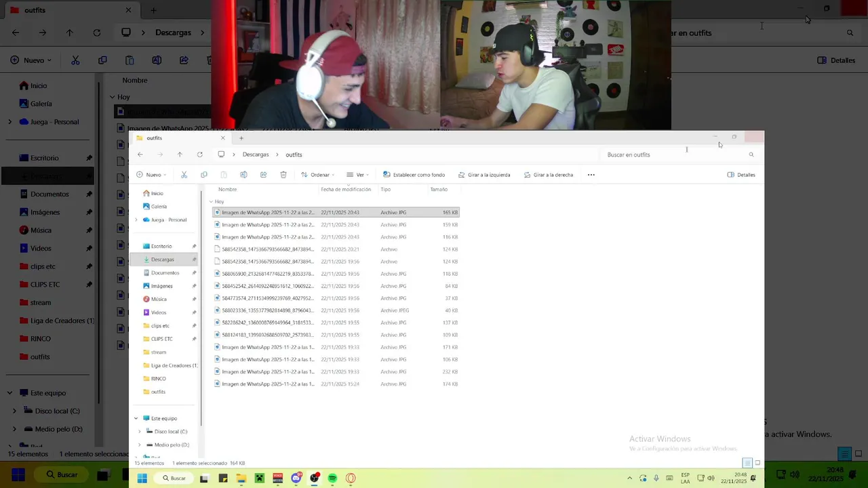Expand Medio pelo (D:) in front window sidebar
The width and height of the screenshot is (868, 488).
(140, 445)
